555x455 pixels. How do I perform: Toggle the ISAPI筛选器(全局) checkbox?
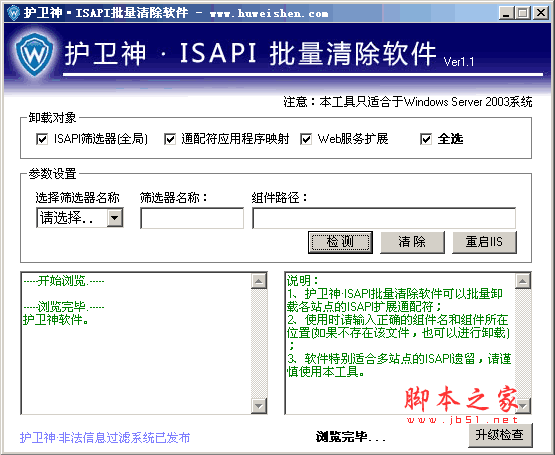(x=42, y=139)
